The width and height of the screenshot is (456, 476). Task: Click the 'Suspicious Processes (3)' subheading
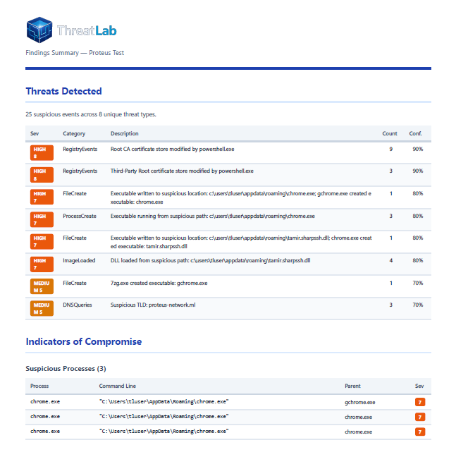66,369
